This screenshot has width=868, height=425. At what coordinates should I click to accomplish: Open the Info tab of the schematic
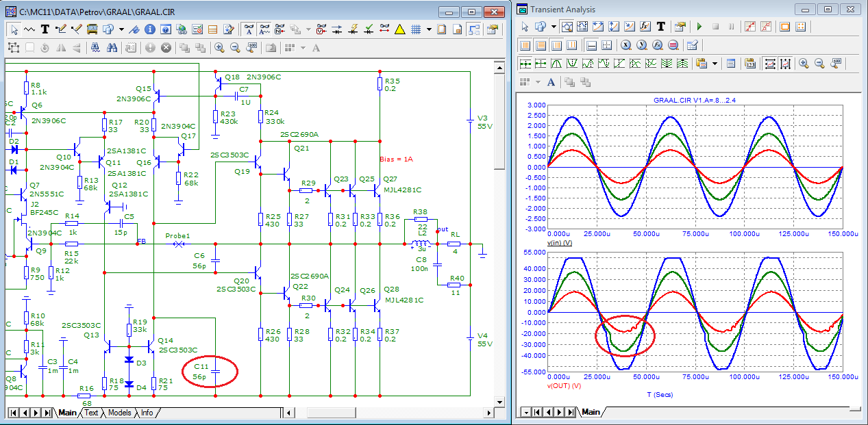[147, 413]
